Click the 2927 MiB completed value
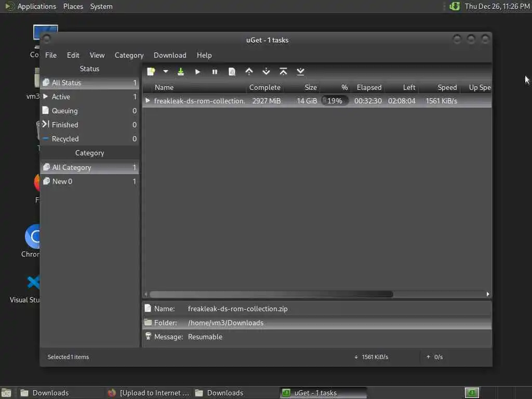 click(267, 101)
